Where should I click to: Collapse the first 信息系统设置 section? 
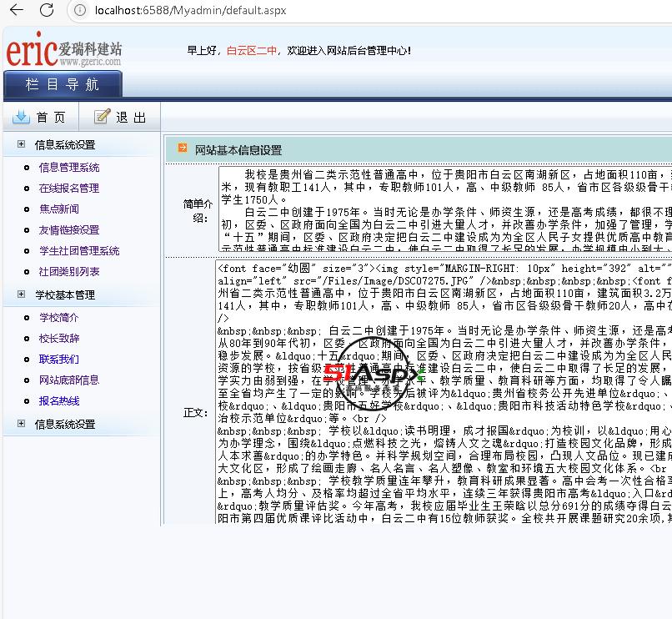21,144
